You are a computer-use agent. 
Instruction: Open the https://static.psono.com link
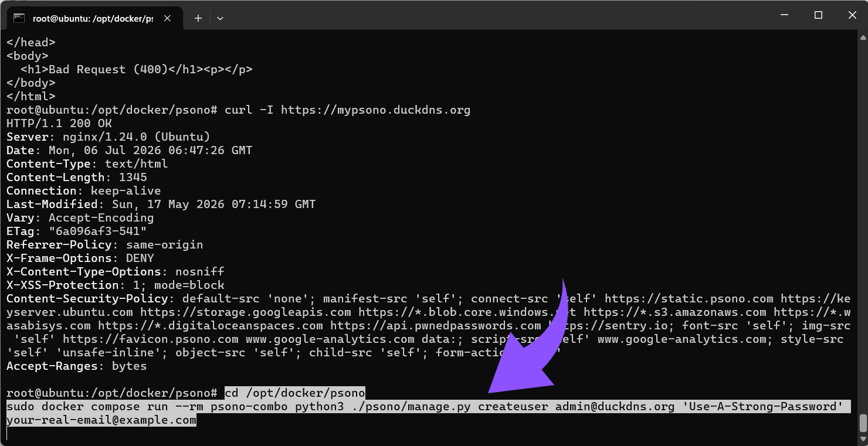tap(689, 299)
